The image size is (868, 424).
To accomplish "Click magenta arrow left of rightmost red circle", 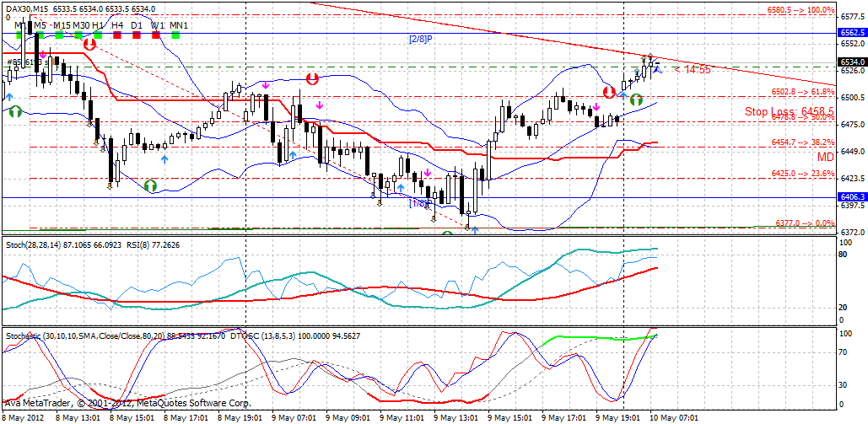I will (596, 107).
